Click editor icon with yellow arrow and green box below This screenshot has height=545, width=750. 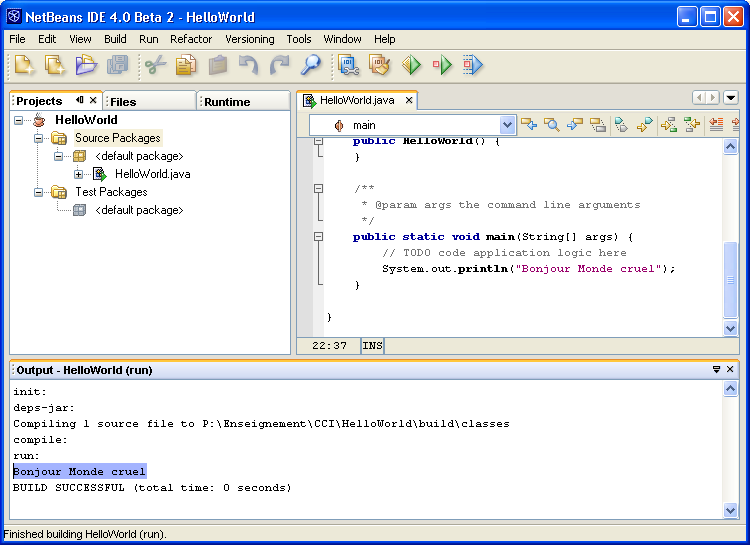pyautogui.click(x=669, y=125)
